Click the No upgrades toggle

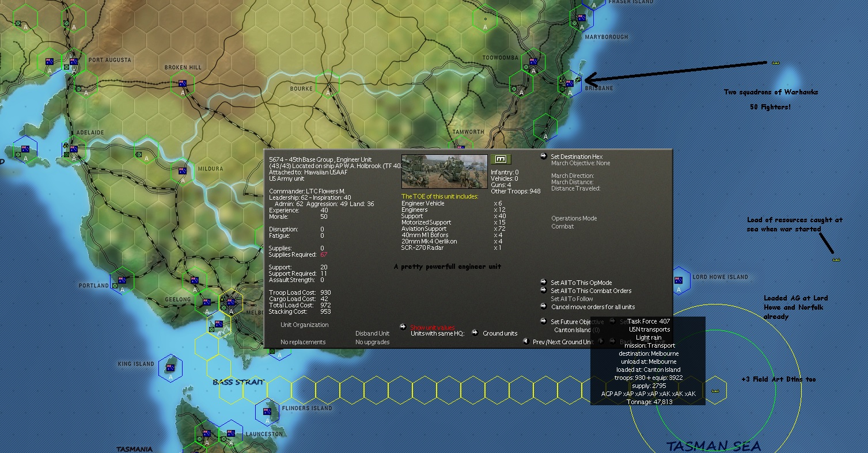[x=372, y=342]
